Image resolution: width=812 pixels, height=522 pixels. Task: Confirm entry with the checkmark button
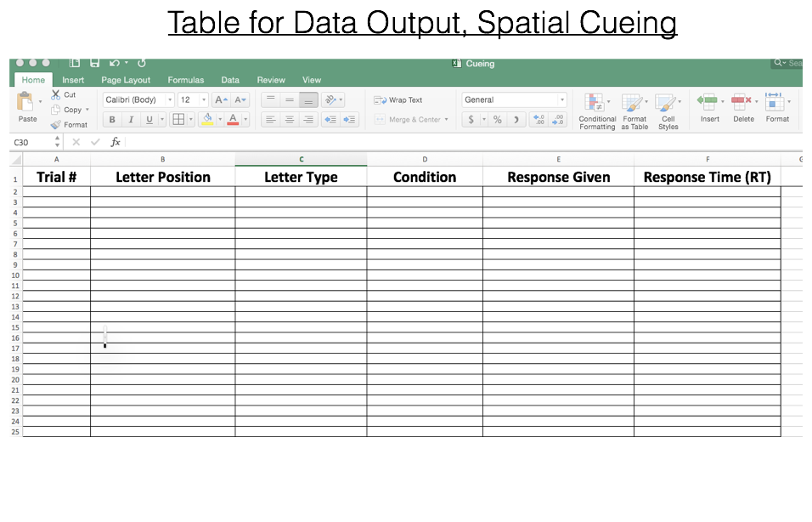[95, 141]
